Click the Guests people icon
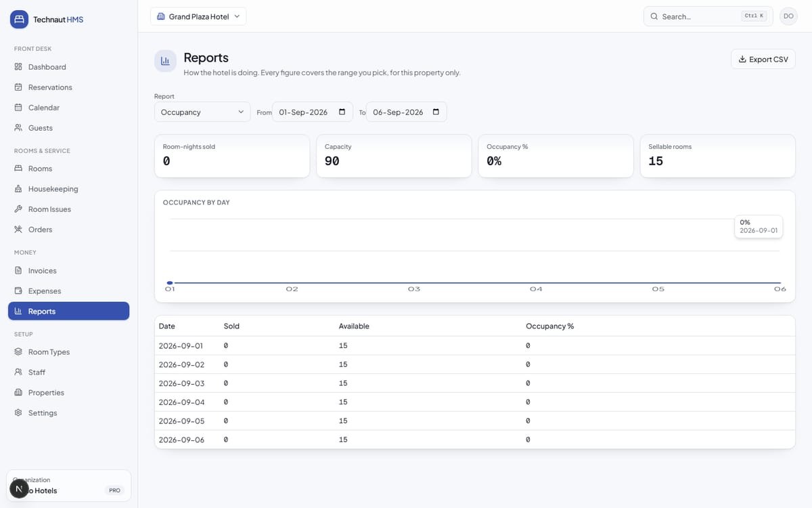812x508 pixels. coord(18,128)
